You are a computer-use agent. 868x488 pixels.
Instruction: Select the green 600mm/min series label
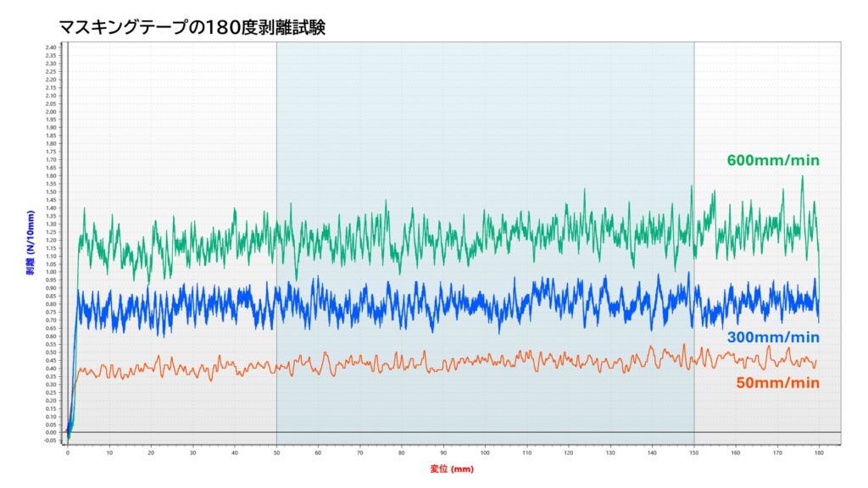[x=772, y=160]
